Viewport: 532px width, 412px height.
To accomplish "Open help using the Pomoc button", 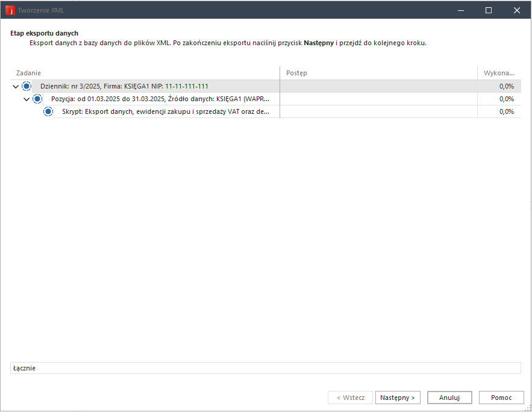I will [x=501, y=398].
